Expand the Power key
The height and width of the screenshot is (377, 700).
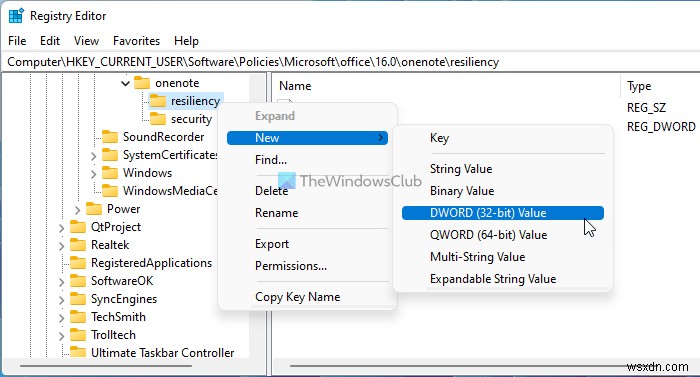pos(77,209)
